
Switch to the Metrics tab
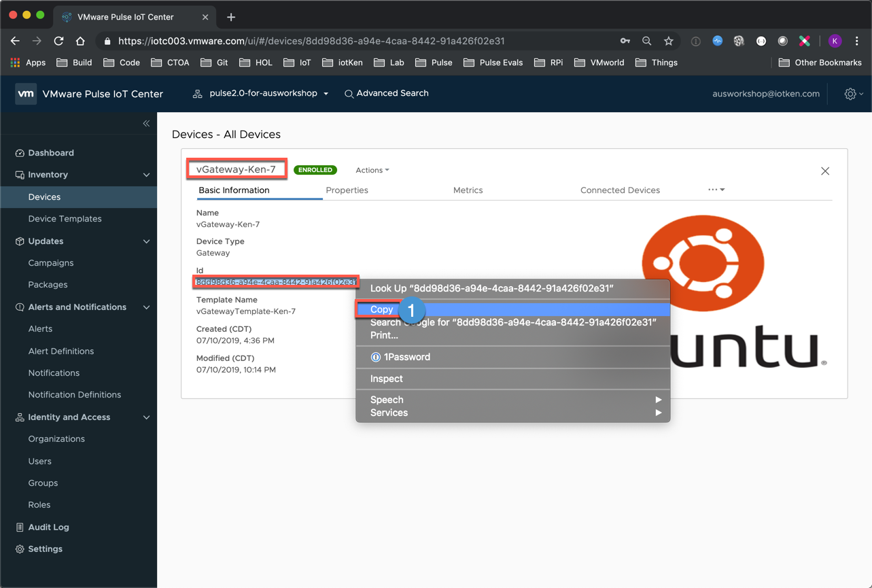coord(468,190)
